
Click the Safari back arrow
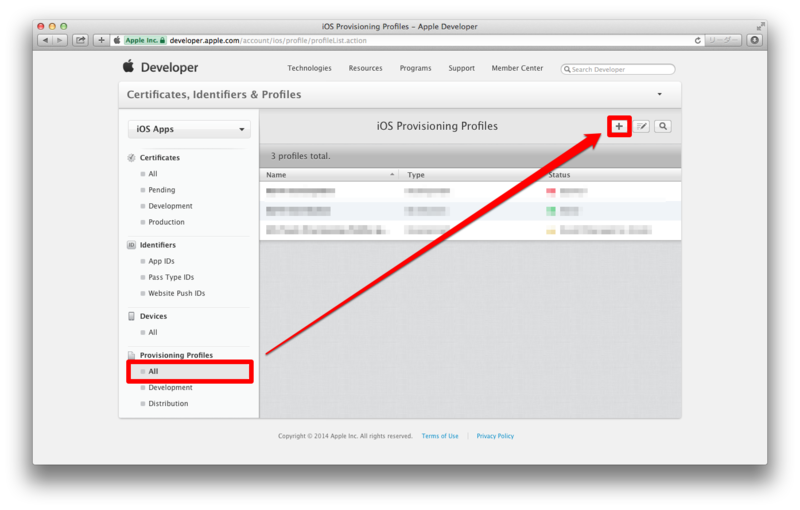pyautogui.click(x=45, y=40)
